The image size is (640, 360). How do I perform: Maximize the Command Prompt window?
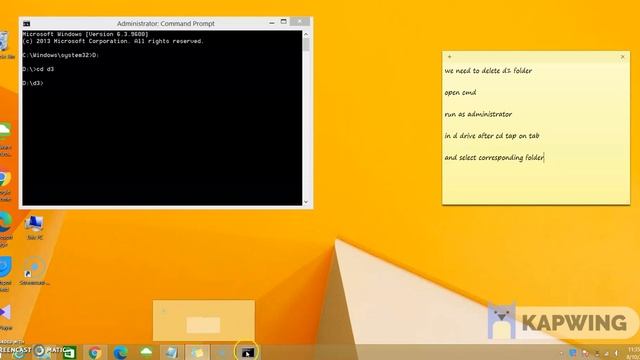point(284,22)
